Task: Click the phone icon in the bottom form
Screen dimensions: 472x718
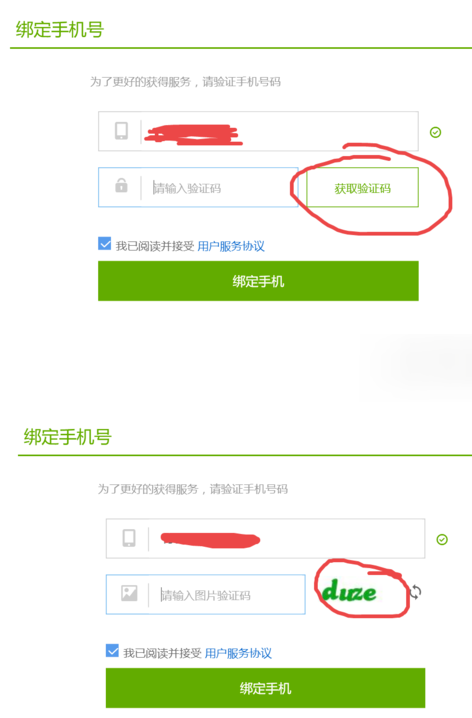Action: (x=129, y=538)
